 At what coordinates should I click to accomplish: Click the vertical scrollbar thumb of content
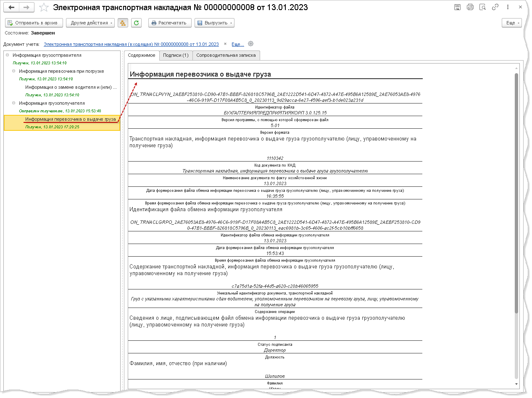(x=516, y=192)
